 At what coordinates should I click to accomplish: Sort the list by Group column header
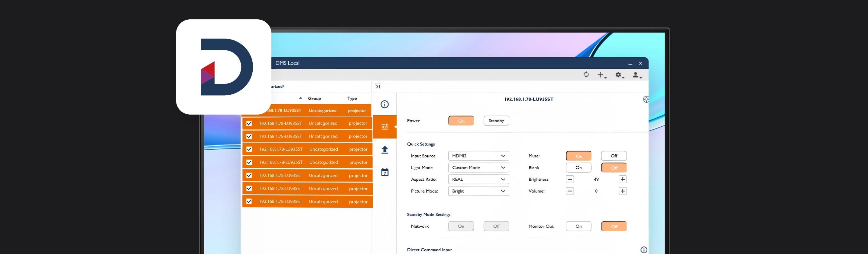(x=314, y=99)
